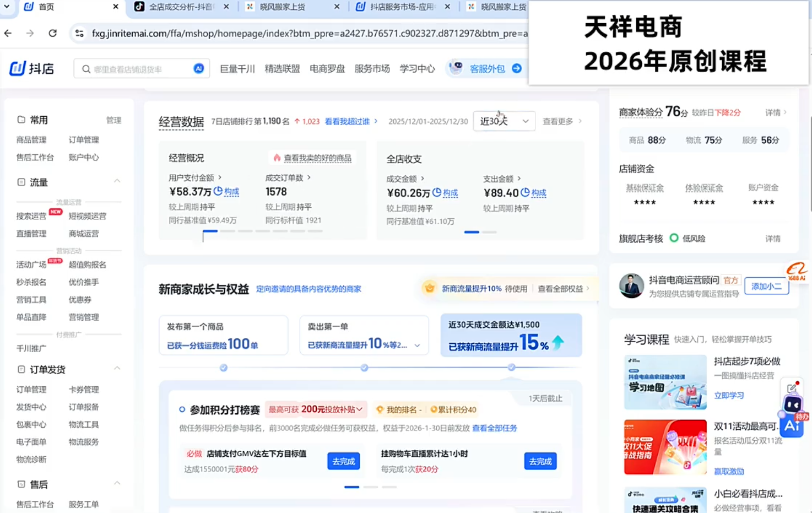Expand the 最高可获200元投放补贴 dropdown
The image size is (812, 513).
pyautogui.click(x=359, y=409)
